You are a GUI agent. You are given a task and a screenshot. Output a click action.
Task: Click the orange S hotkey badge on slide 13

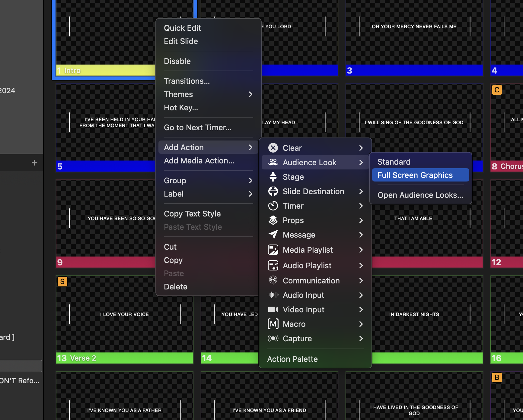click(62, 282)
